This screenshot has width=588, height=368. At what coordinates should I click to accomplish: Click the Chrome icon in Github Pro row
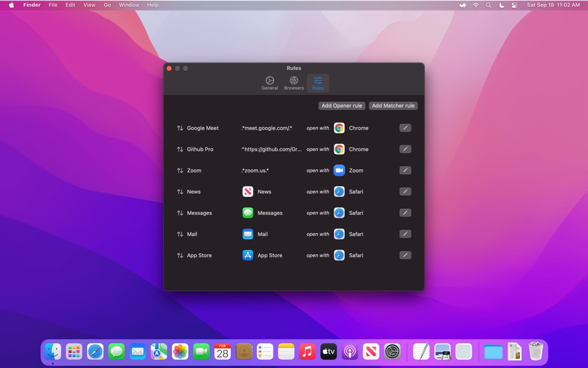[x=339, y=149]
